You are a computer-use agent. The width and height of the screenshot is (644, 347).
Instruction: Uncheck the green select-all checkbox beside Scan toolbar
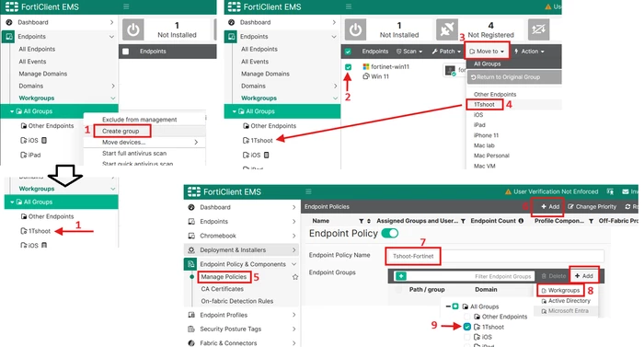pos(348,52)
